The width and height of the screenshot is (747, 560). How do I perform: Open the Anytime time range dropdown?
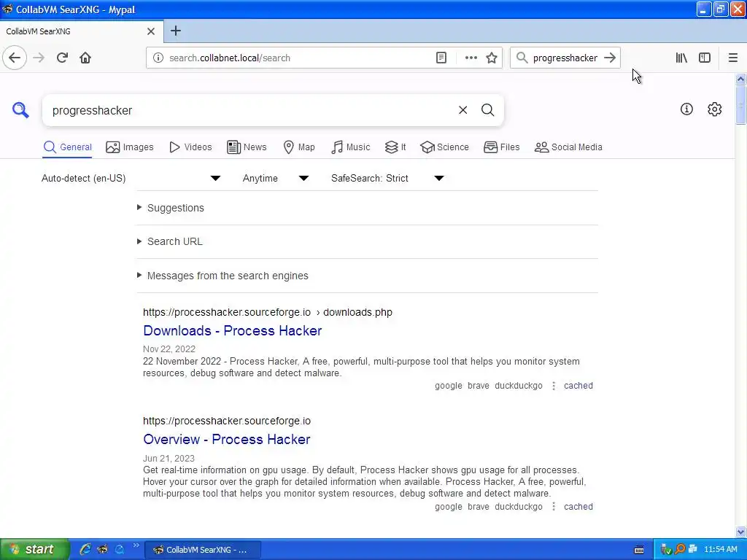(x=276, y=178)
